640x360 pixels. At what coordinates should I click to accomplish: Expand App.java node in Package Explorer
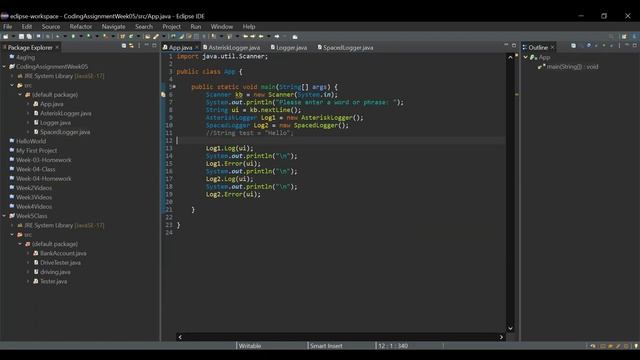click(x=28, y=104)
